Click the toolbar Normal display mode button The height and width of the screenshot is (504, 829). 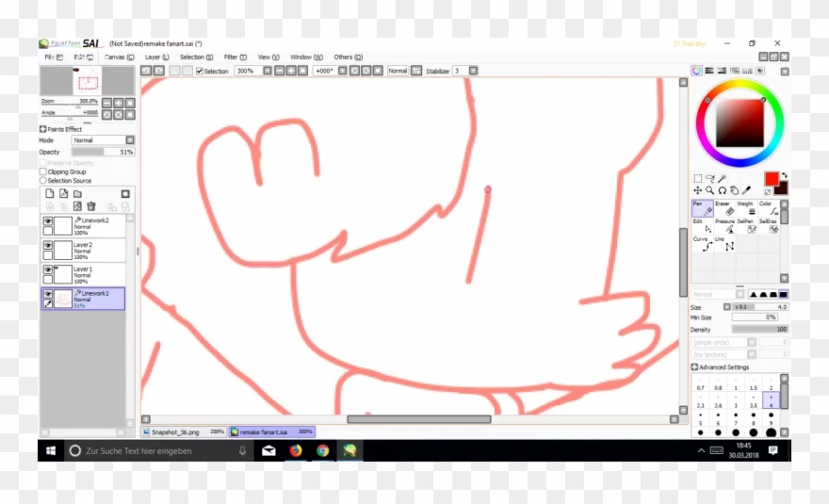(398, 71)
